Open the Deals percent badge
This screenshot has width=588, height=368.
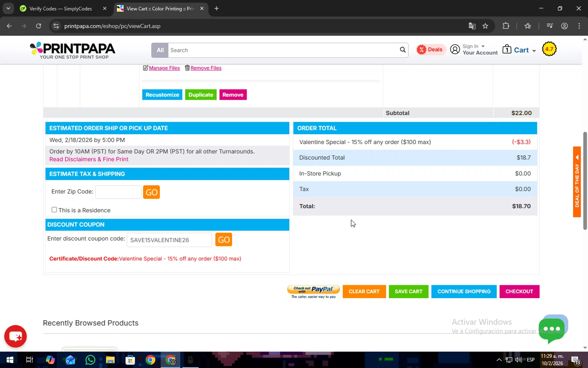tap(430, 49)
